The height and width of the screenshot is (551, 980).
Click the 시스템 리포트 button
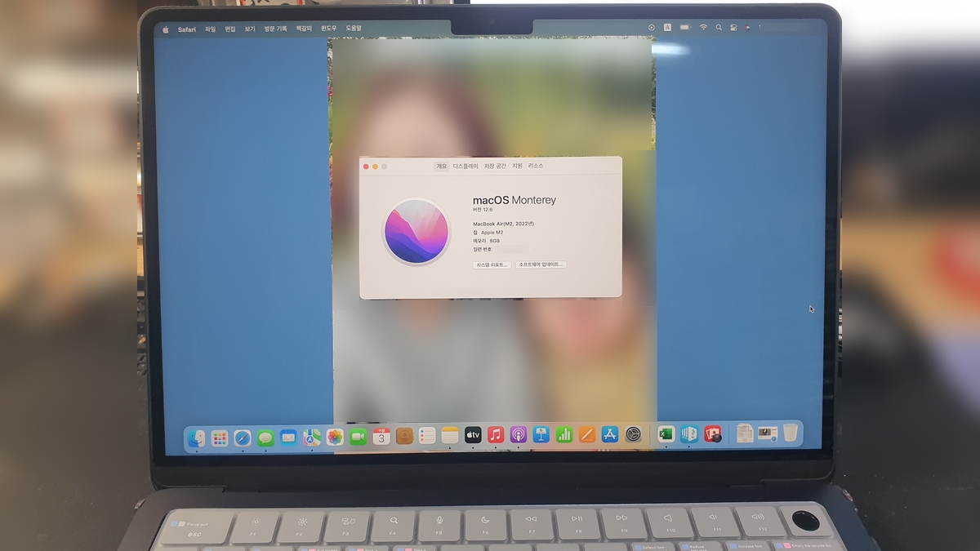pos(492,264)
